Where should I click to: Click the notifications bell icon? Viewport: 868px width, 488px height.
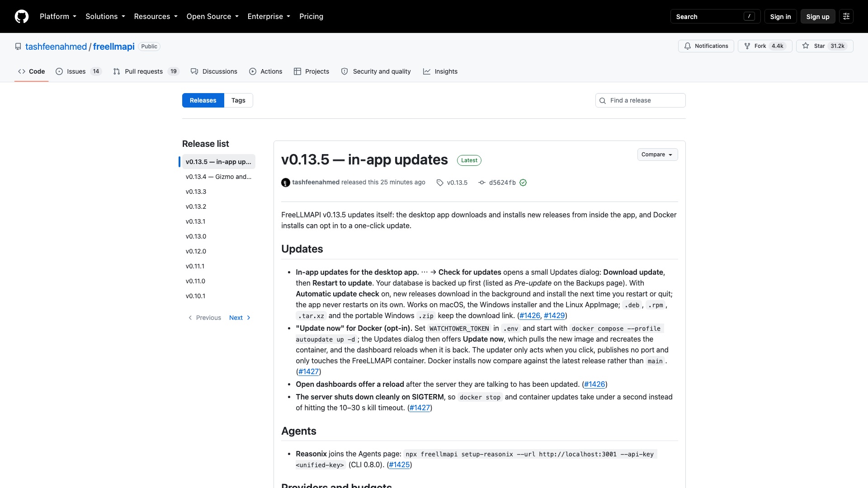688,46
